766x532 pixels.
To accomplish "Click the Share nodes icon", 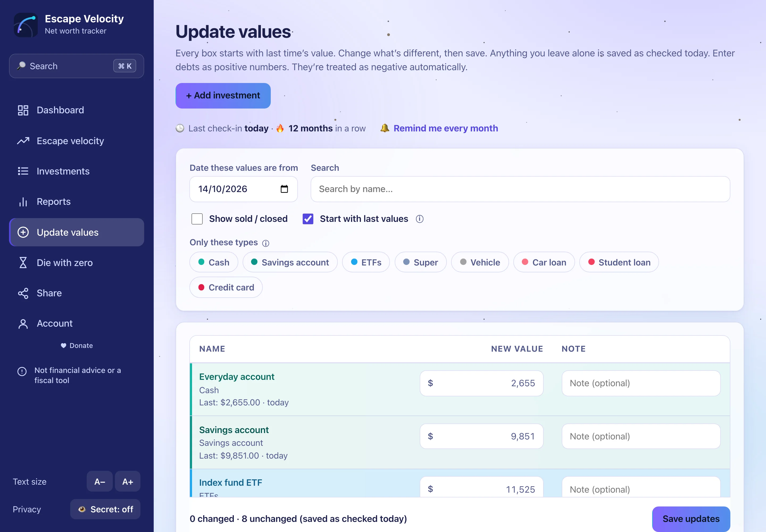I will click(x=23, y=293).
